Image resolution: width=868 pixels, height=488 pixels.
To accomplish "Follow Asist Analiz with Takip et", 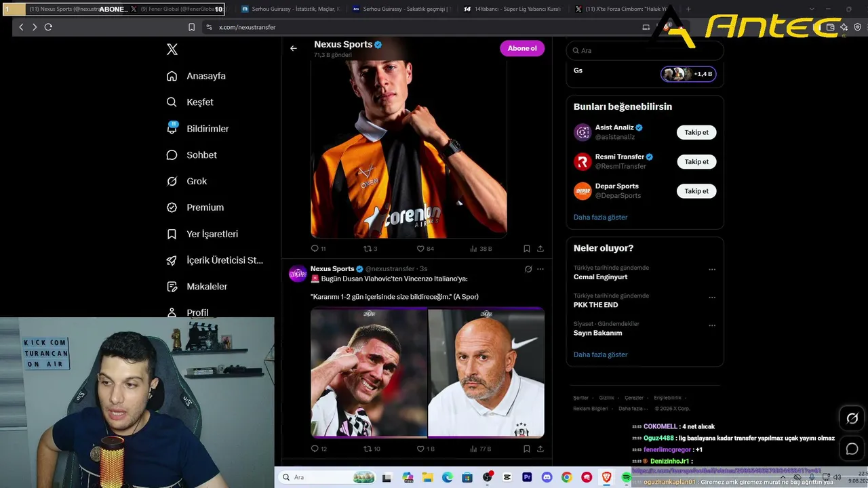I will click(x=696, y=133).
